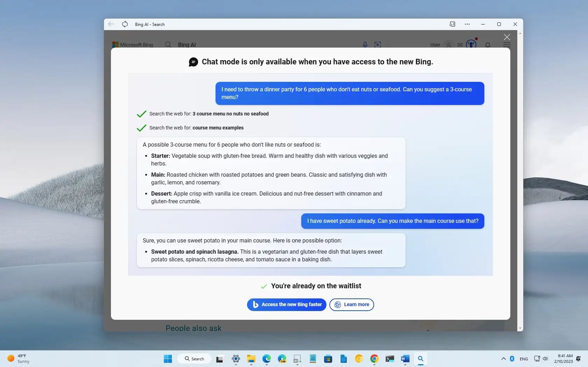Open network settings tray icon

(x=537, y=359)
